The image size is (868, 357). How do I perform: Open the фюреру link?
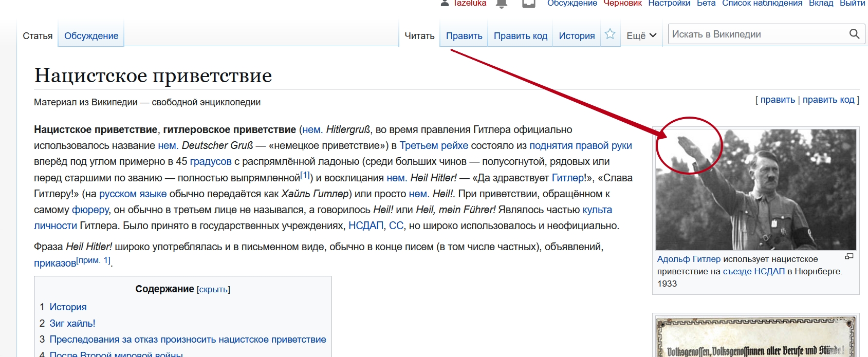(90, 210)
